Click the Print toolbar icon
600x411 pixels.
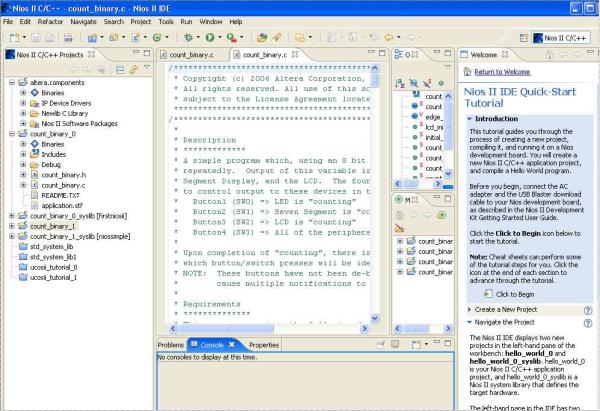50,38
